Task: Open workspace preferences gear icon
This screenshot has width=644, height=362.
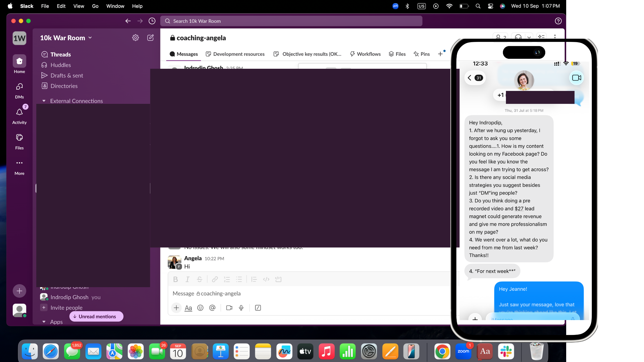Action: (x=135, y=38)
